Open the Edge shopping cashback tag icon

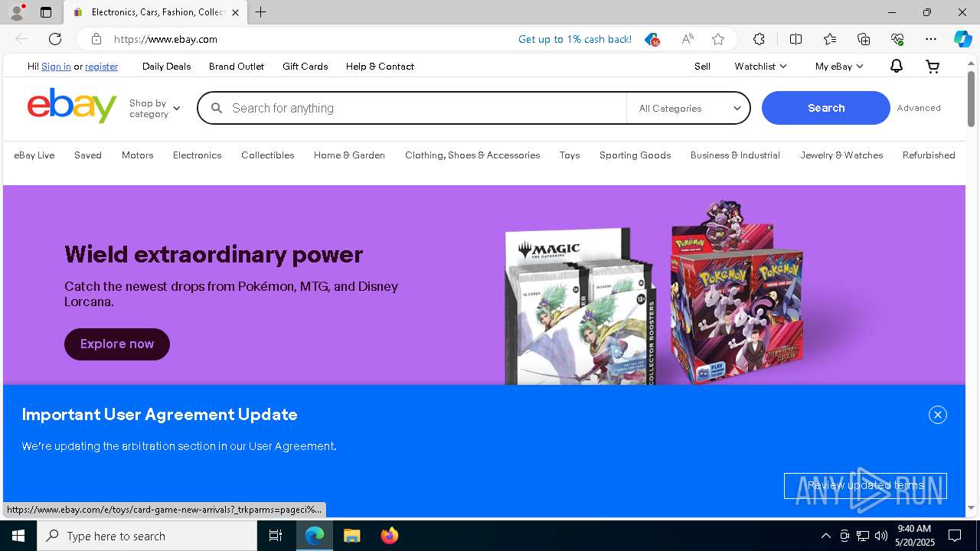[x=652, y=39]
